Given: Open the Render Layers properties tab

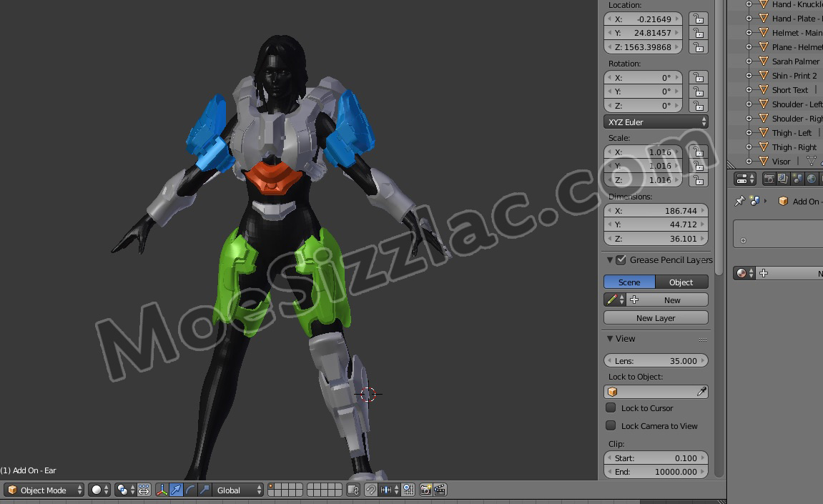Looking at the screenshot, I should coord(783,179).
